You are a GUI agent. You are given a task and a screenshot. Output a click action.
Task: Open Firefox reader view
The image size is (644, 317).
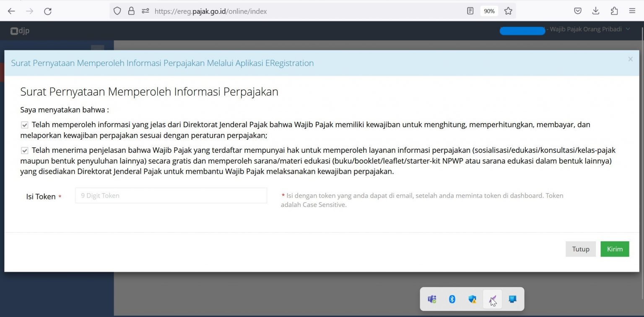(x=470, y=11)
